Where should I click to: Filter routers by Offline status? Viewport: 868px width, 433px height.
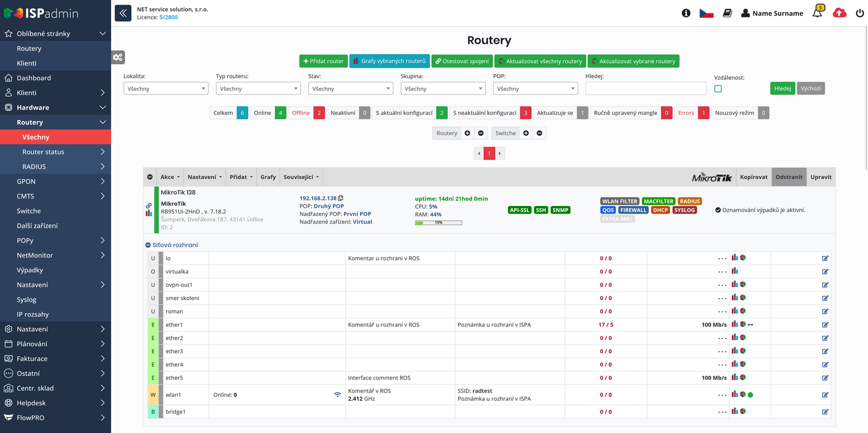(x=306, y=113)
